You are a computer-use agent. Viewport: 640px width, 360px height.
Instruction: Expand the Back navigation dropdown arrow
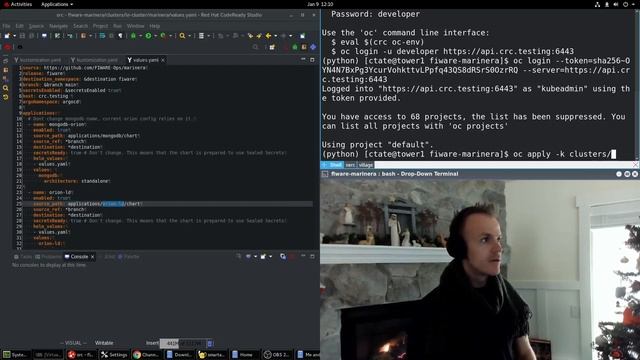click(x=276, y=36)
